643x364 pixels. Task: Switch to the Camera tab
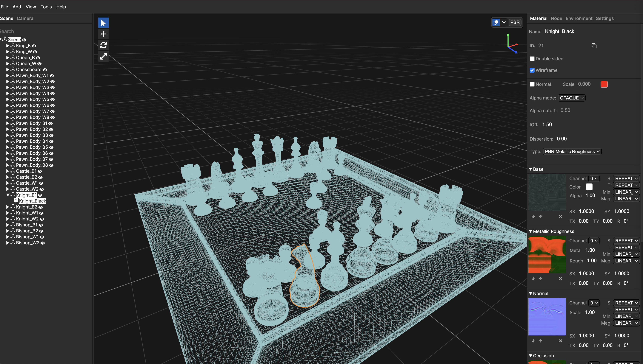click(x=25, y=18)
